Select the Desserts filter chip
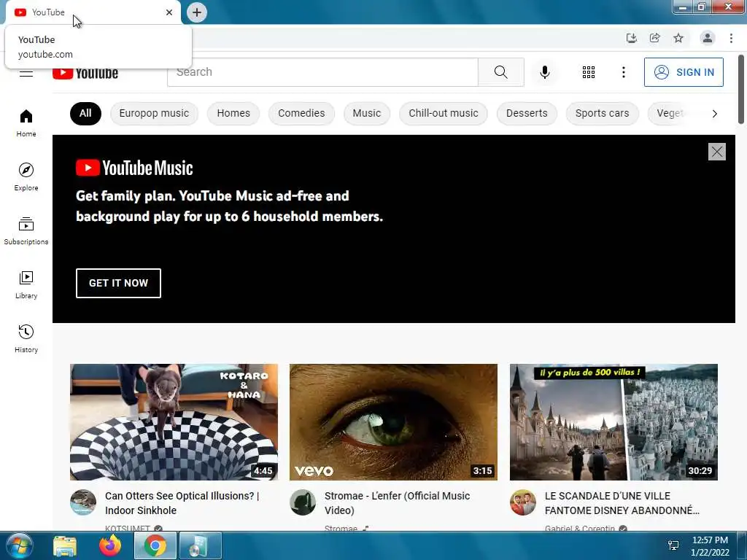This screenshot has height=560, width=747. pos(527,113)
